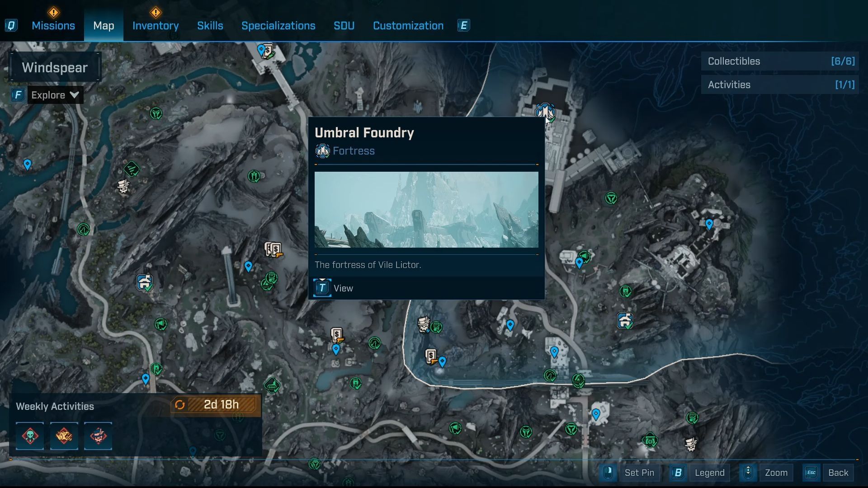The image size is (868, 488).
Task: Click the weekly activities reset timer
Action: pos(215,404)
